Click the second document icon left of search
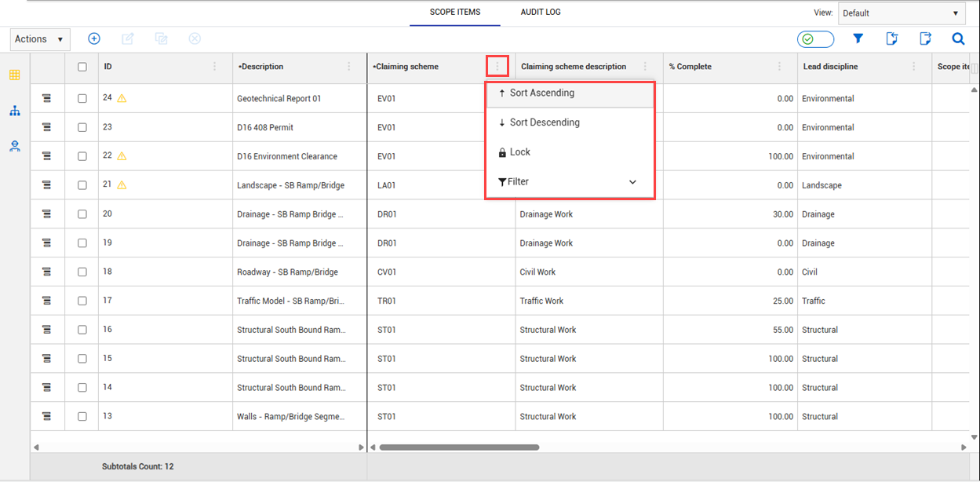980x482 pixels. 925,38
